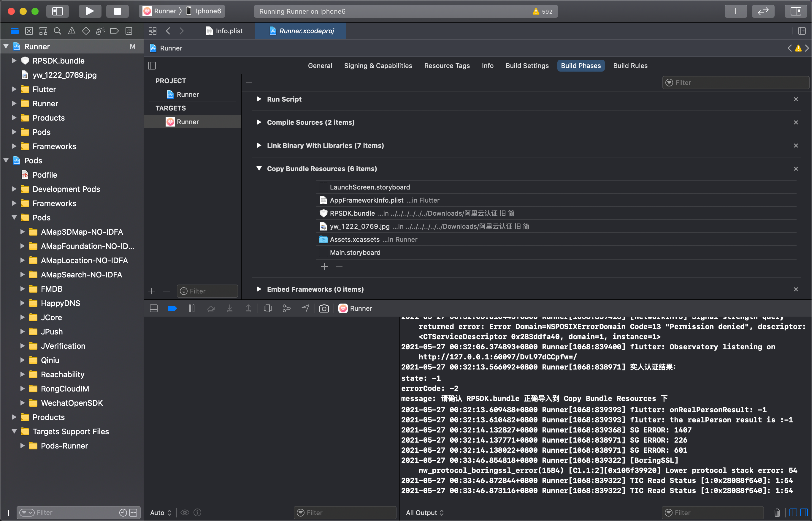Expand Compile Sources (2 items)
Image resolution: width=812 pixels, height=521 pixels.
coord(259,122)
